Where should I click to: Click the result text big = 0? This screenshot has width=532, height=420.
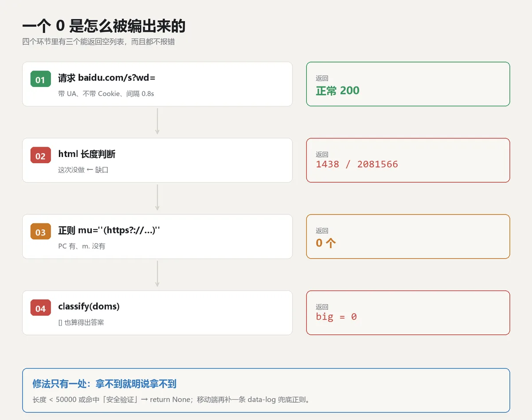[x=336, y=317]
